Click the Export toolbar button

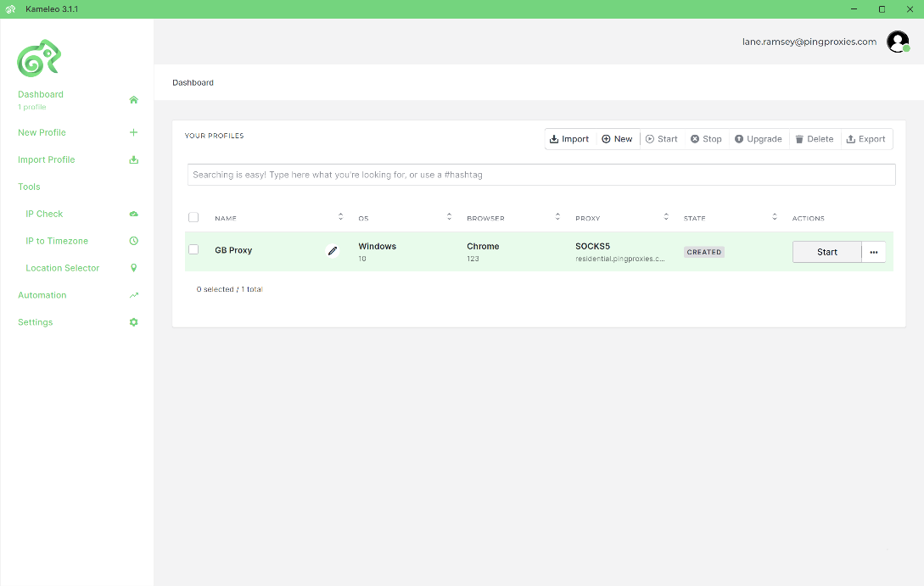point(866,139)
